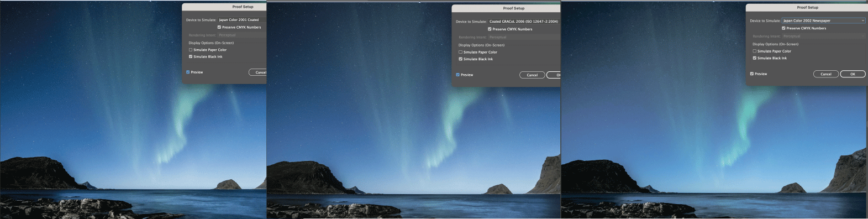868x219 pixels.
Task: Click Proof Setup title above Japan Color 2001 Coated
Action: click(243, 7)
